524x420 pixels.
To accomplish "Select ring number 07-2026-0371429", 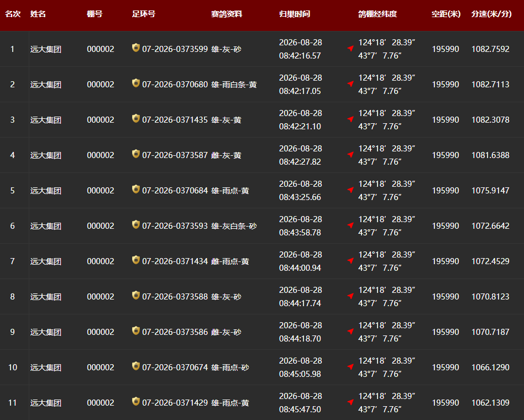I will click(175, 403).
